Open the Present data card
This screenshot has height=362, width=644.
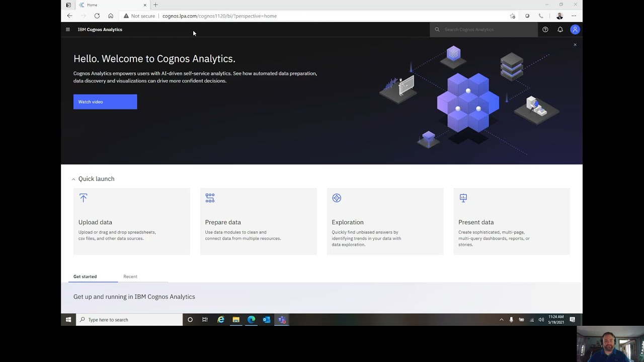pos(512,221)
